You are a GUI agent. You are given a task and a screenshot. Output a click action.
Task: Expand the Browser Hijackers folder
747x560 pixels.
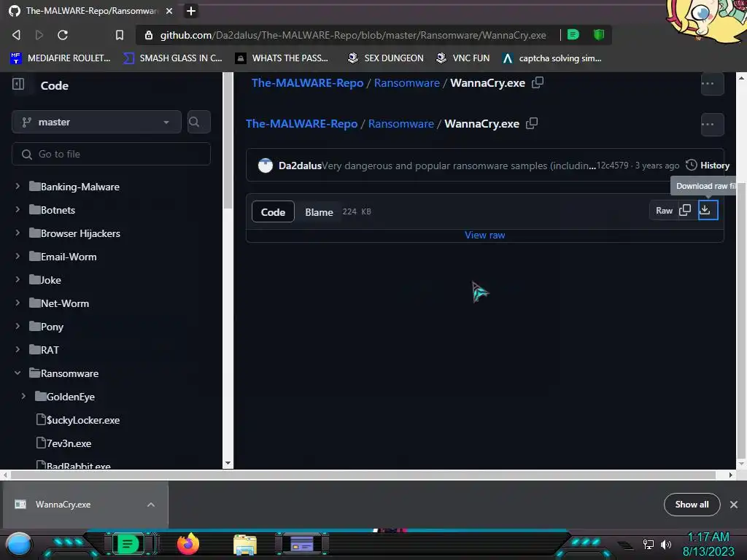[x=18, y=233]
